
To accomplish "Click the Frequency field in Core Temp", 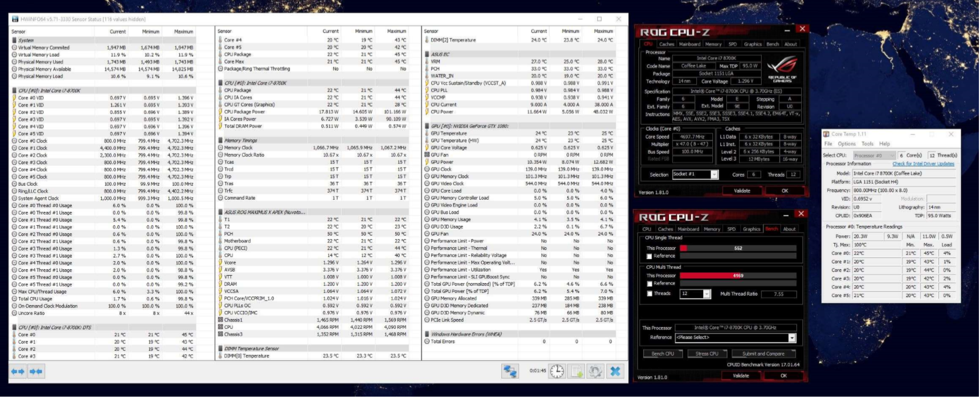I will coord(904,191).
